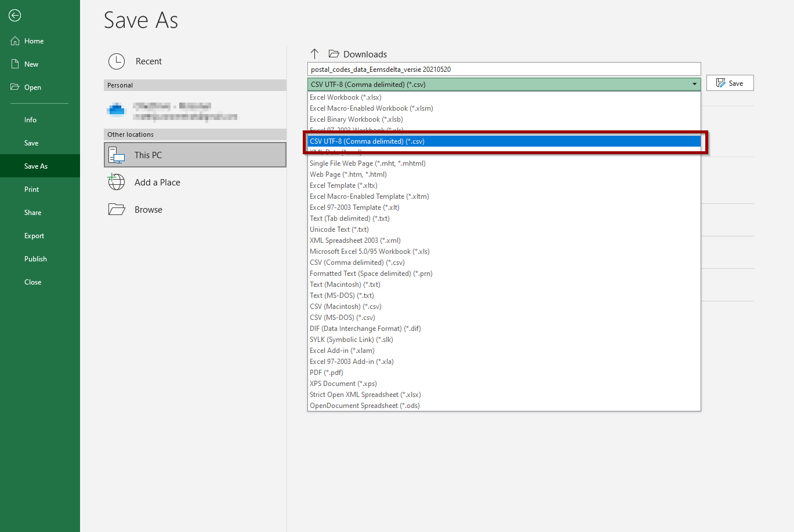Click the Open folder icon
The width and height of the screenshot is (794, 532).
(x=15, y=88)
